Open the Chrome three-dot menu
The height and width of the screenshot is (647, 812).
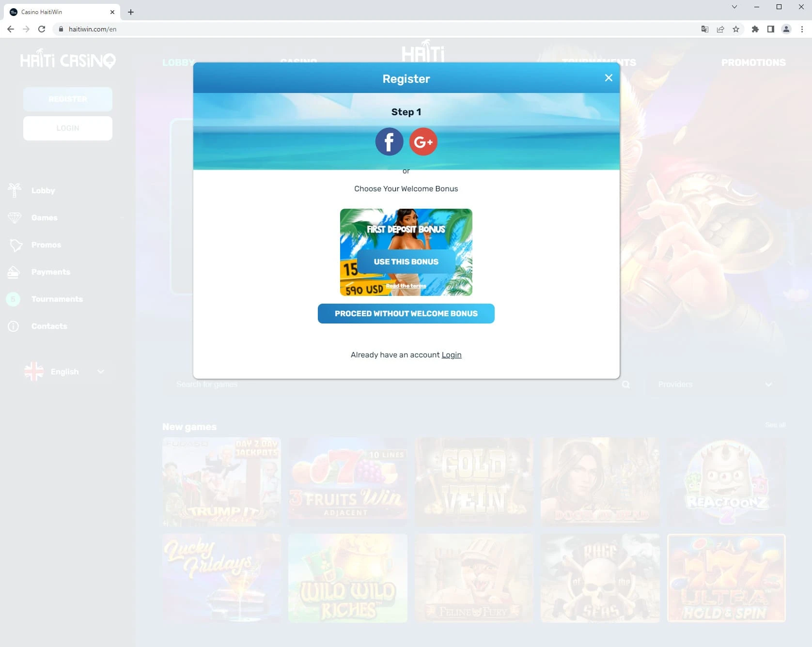(802, 29)
